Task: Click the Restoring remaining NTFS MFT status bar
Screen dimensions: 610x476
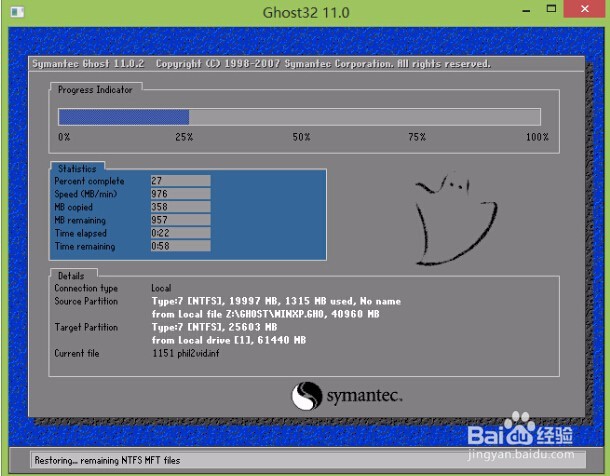Action: coord(308,460)
